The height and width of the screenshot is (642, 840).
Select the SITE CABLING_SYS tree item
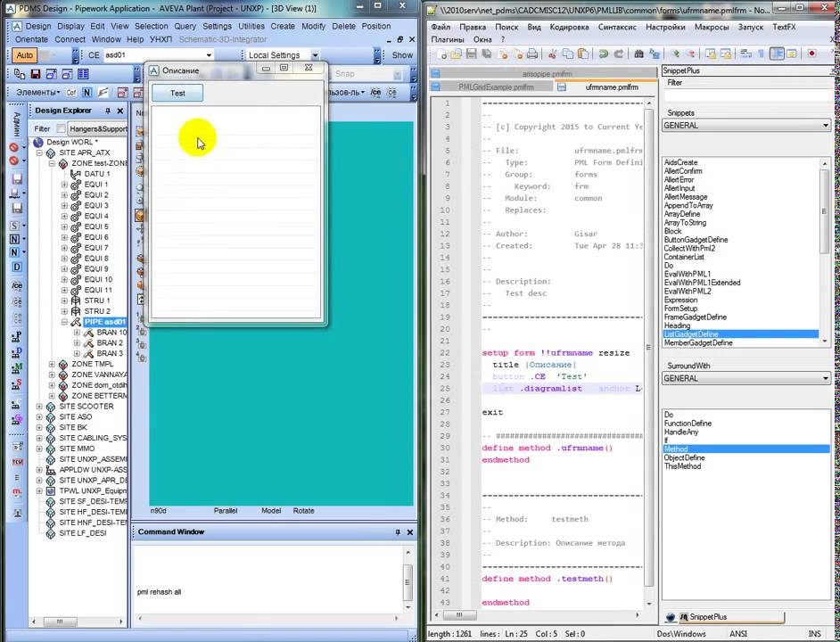click(x=93, y=438)
